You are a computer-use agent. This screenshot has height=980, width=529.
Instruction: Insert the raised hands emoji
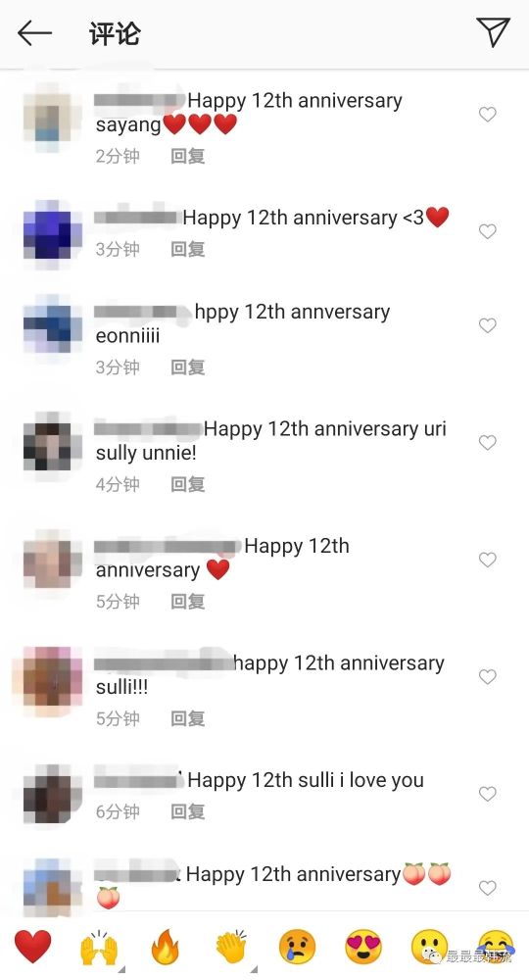point(99,948)
